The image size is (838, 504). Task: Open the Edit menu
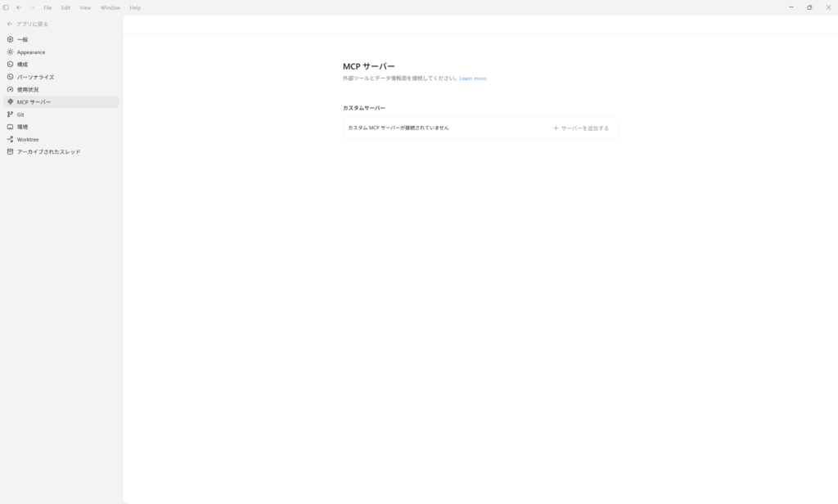[x=65, y=7]
